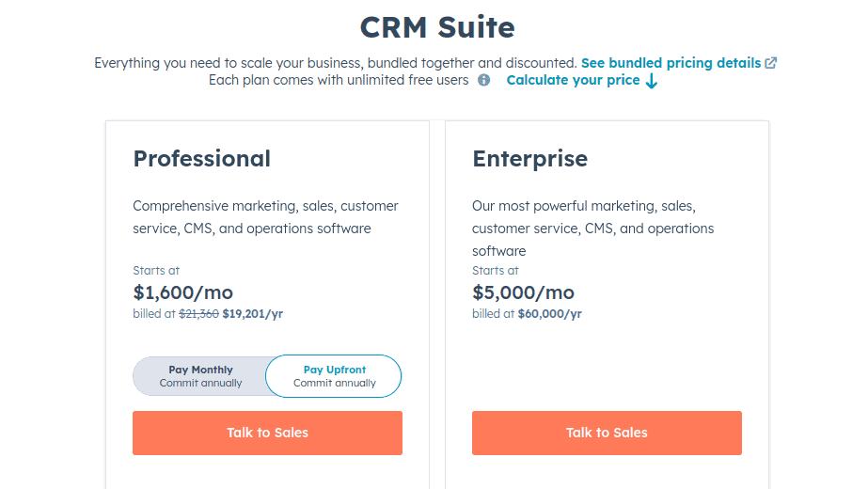Screen dimensions: 868x489
Task: Click the $1,600/mo Professional price
Action: (x=182, y=292)
